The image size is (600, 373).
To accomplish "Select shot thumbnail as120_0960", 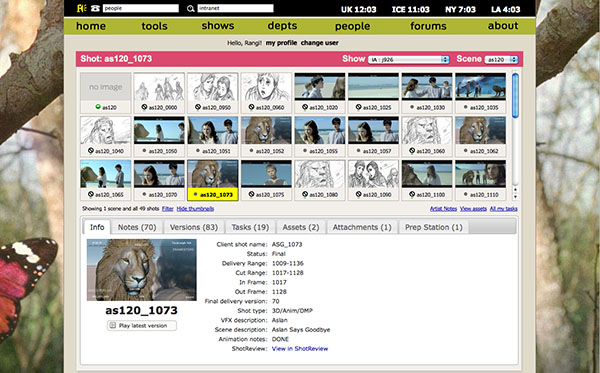I will tap(266, 93).
